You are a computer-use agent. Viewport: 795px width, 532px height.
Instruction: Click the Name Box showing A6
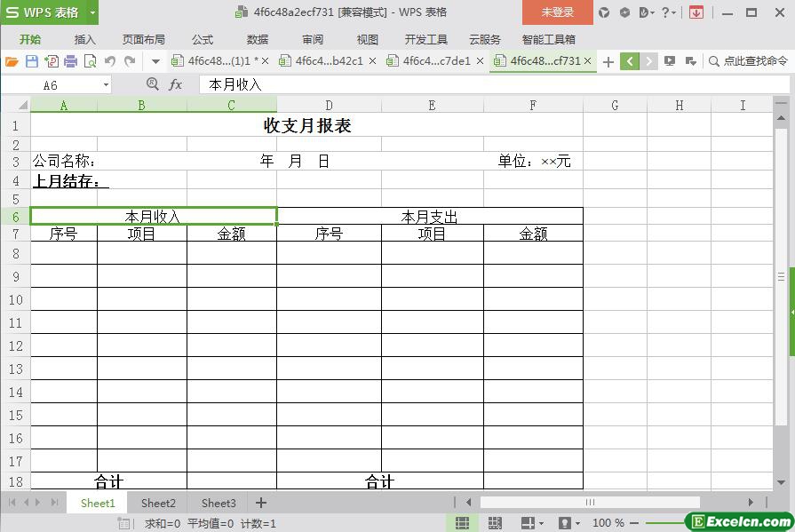(x=51, y=85)
